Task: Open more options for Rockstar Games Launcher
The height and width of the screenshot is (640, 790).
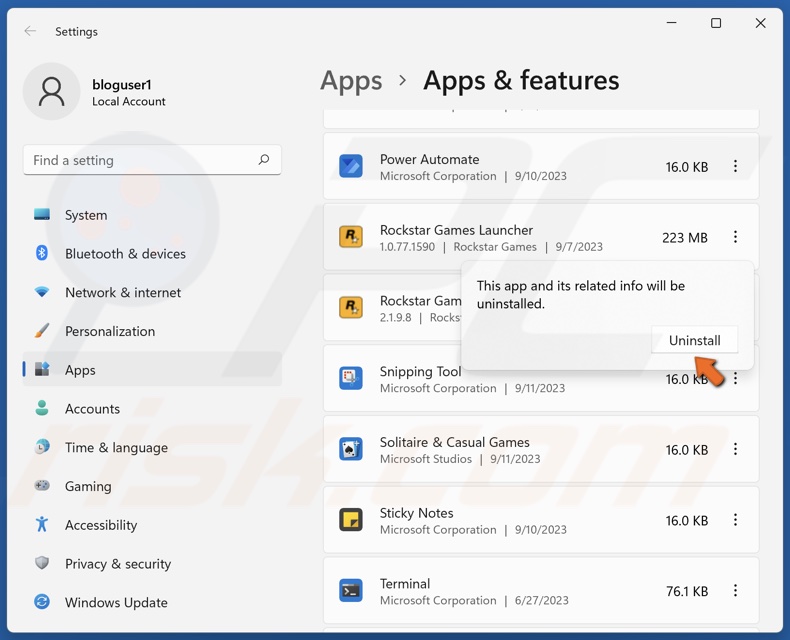Action: pos(735,237)
